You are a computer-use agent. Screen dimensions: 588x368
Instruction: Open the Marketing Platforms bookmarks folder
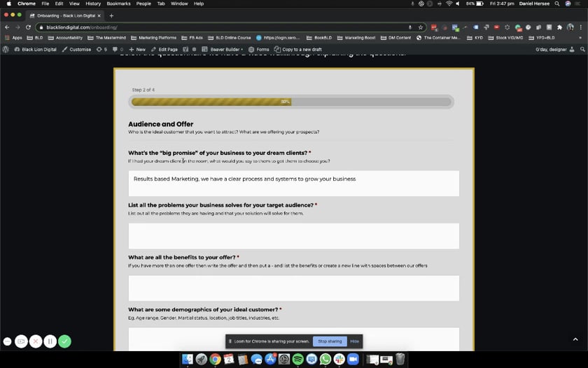[154, 38]
